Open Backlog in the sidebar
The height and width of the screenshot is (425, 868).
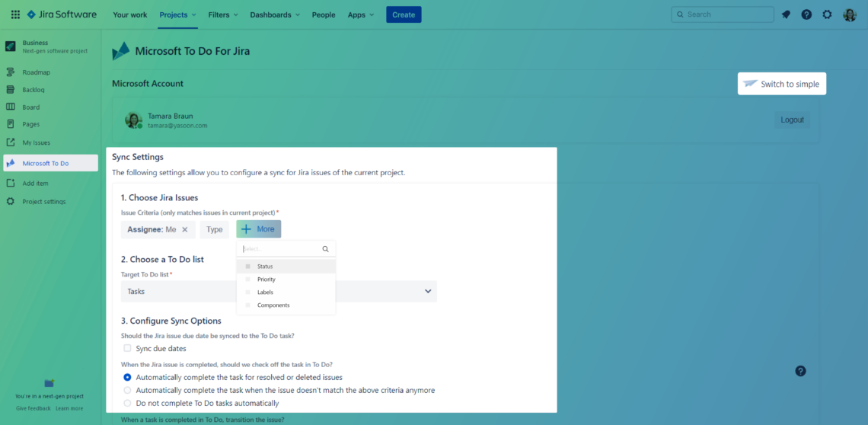pyautogui.click(x=34, y=90)
